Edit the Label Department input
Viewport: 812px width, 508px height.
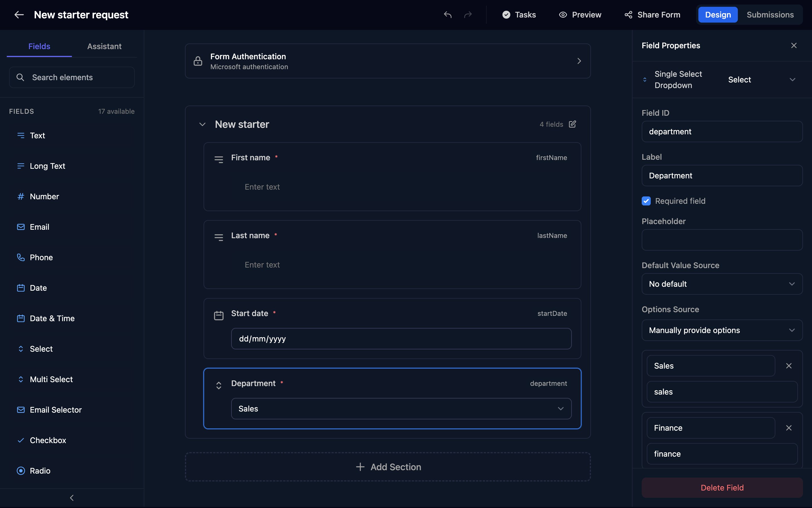point(722,175)
